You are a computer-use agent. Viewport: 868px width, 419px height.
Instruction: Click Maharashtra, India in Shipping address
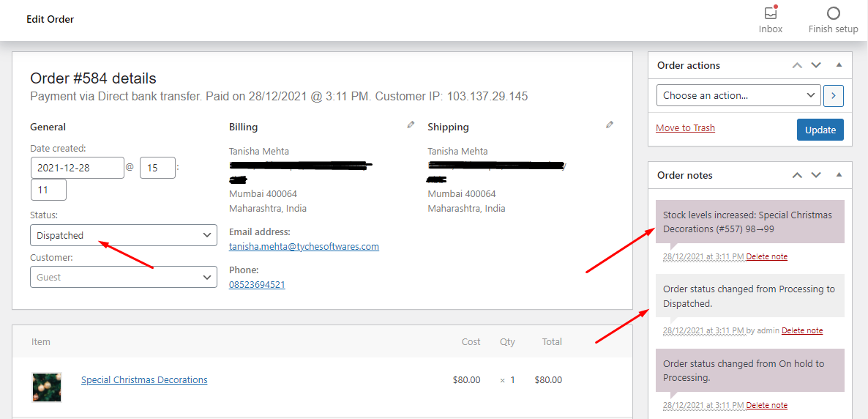467,209
